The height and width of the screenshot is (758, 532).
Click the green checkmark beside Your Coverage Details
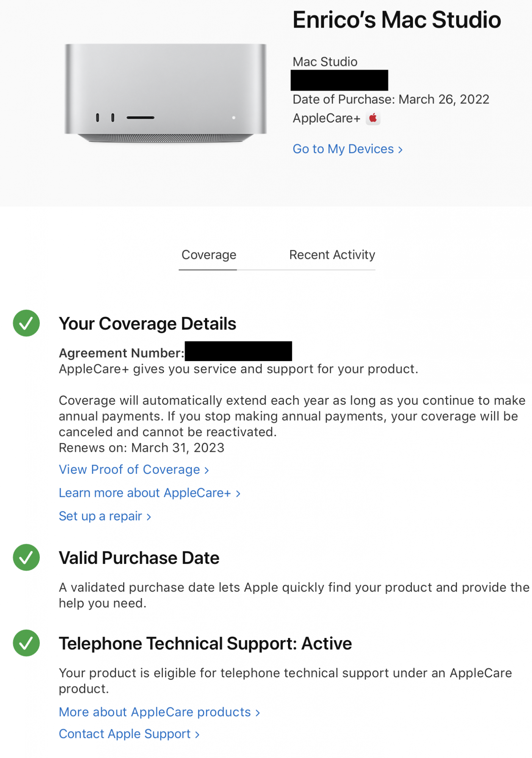coord(27,323)
